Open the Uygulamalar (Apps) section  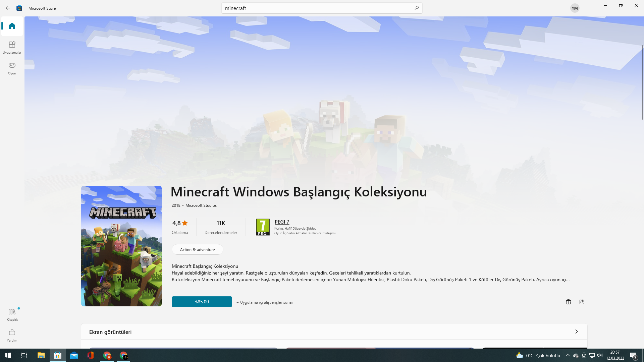12,47
